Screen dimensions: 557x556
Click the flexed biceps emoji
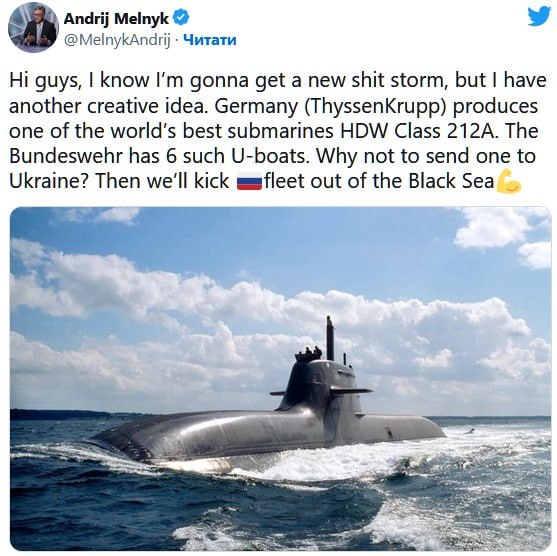508,181
